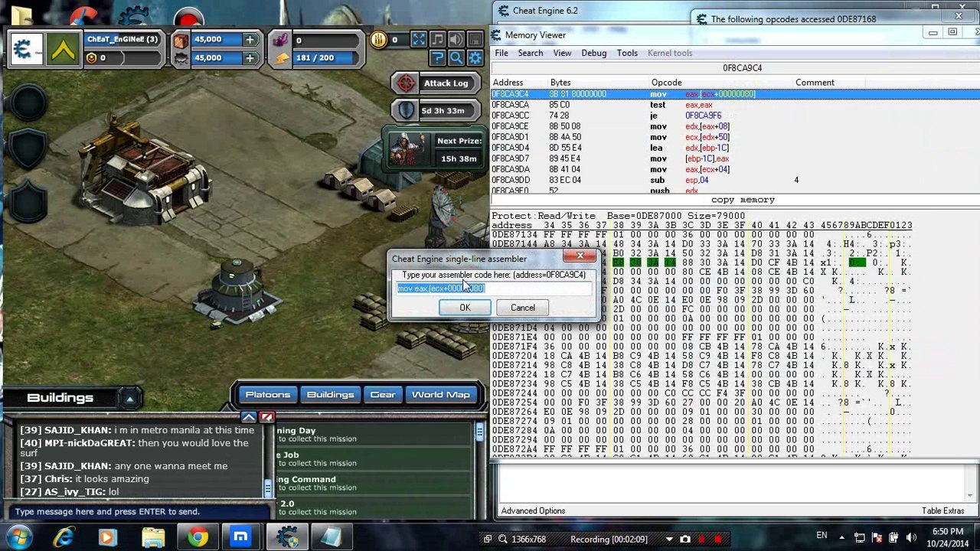Click the Comment column header

[815, 83]
